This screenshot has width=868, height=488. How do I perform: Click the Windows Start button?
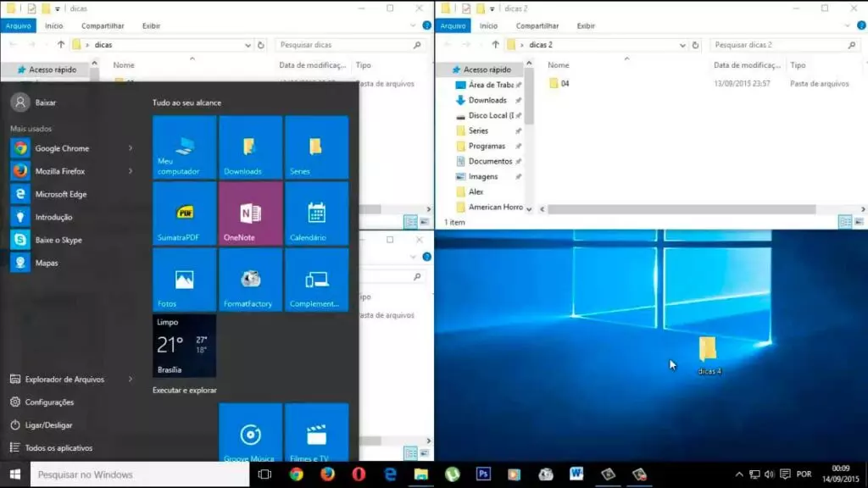point(15,474)
